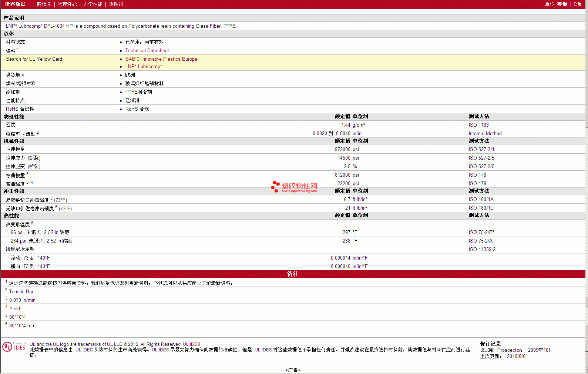Open the 经润滑 feature link
Screen dimensions: 588x374
(132, 101)
